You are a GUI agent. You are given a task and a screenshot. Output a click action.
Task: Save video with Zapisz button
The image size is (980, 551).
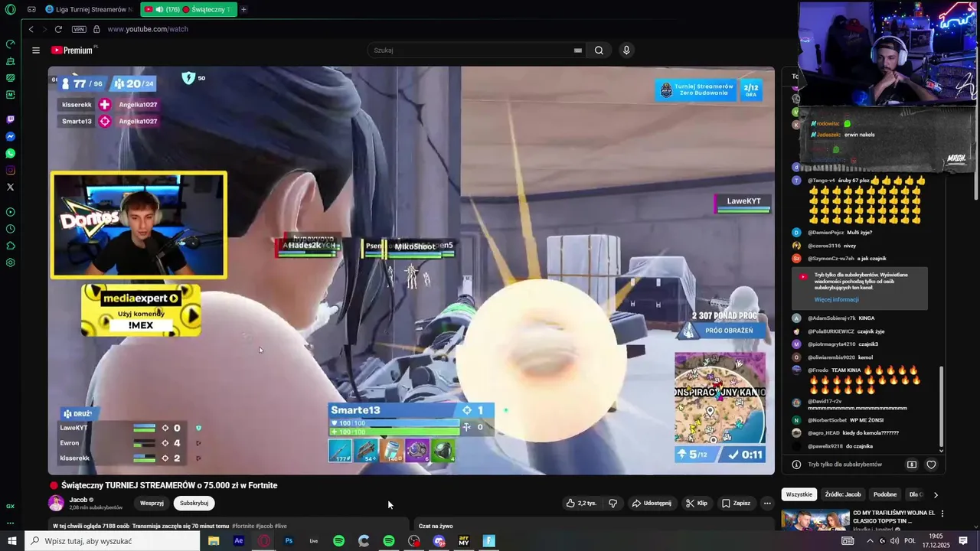tap(736, 503)
